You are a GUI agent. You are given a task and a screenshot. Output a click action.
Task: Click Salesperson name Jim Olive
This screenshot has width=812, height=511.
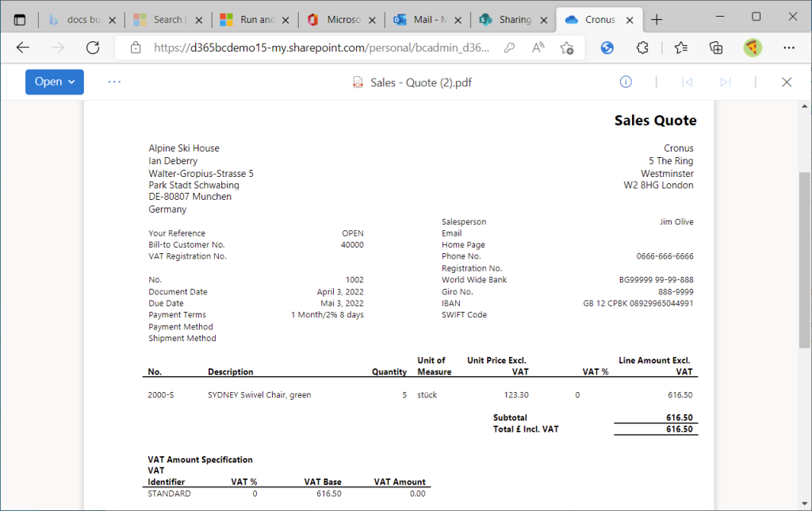(676, 222)
